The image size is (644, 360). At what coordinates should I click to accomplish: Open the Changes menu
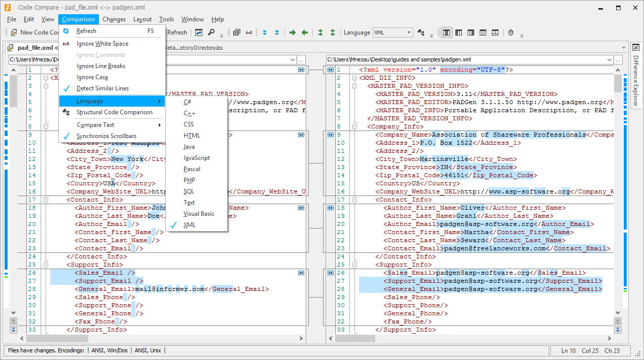tap(114, 19)
